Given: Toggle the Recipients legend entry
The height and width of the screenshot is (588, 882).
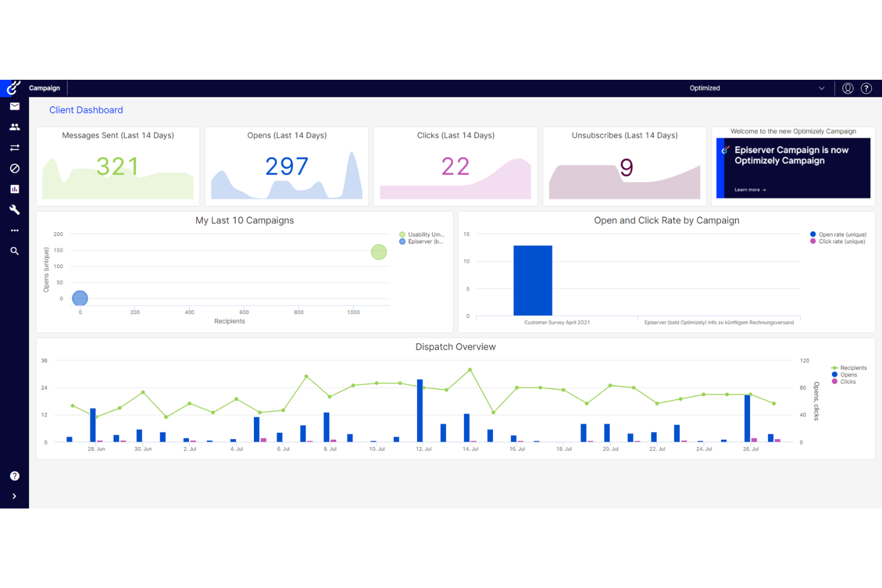Looking at the screenshot, I should coord(849,368).
